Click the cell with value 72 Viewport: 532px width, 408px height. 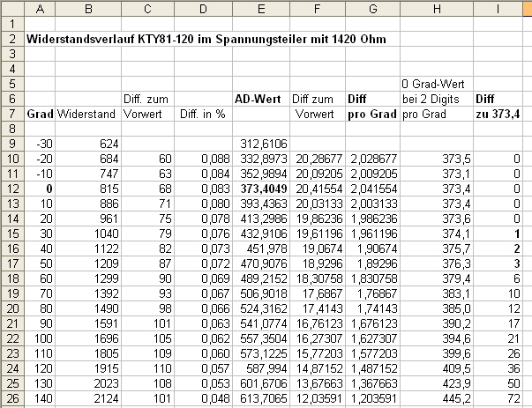tap(502, 398)
